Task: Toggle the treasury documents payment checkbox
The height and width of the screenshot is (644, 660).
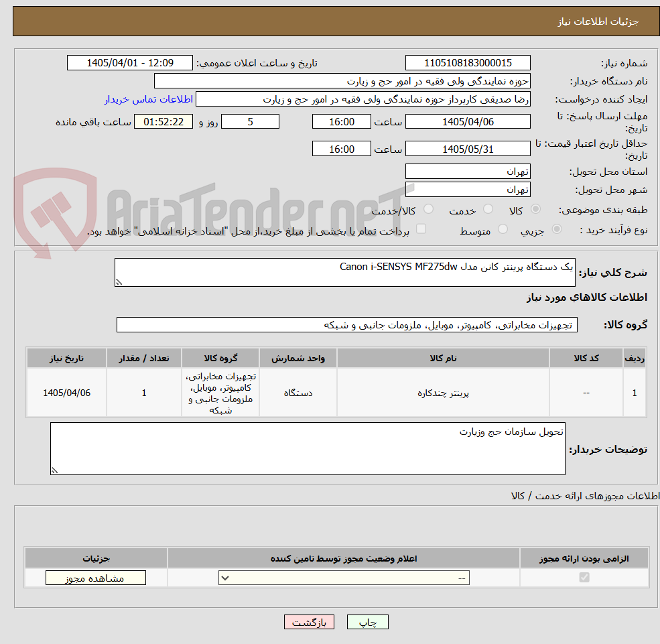Action: click(421, 229)
